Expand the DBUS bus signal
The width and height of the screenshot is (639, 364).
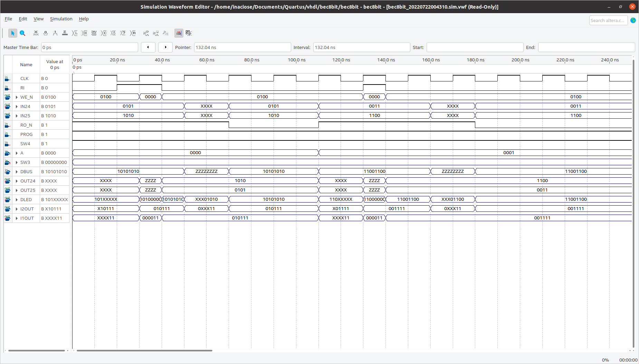pos(17,172)
